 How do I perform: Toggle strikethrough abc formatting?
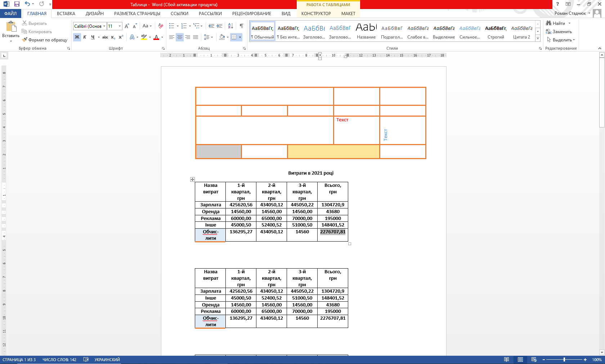105,37
